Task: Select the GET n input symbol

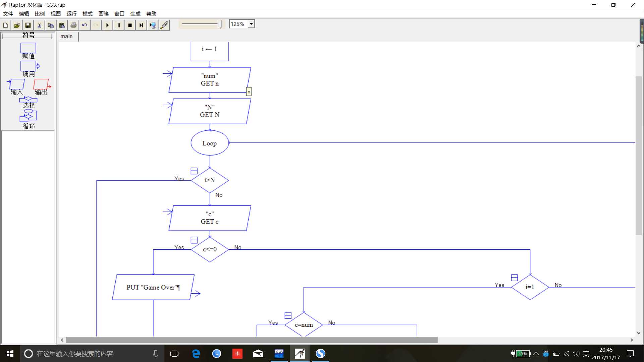Action: [x=210, y=80]
